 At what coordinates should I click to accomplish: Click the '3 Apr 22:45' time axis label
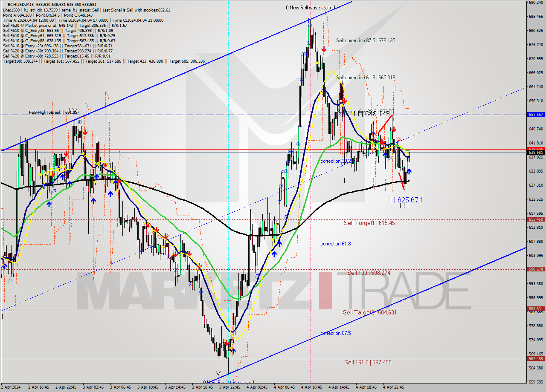tap(230, 388)
